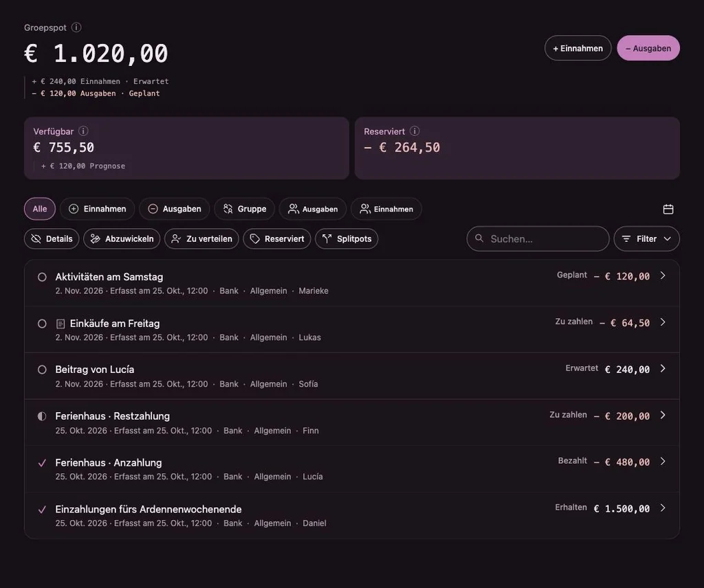Focus the Suchen... search field
Viewport: 704px width, 588px height.
538,238
